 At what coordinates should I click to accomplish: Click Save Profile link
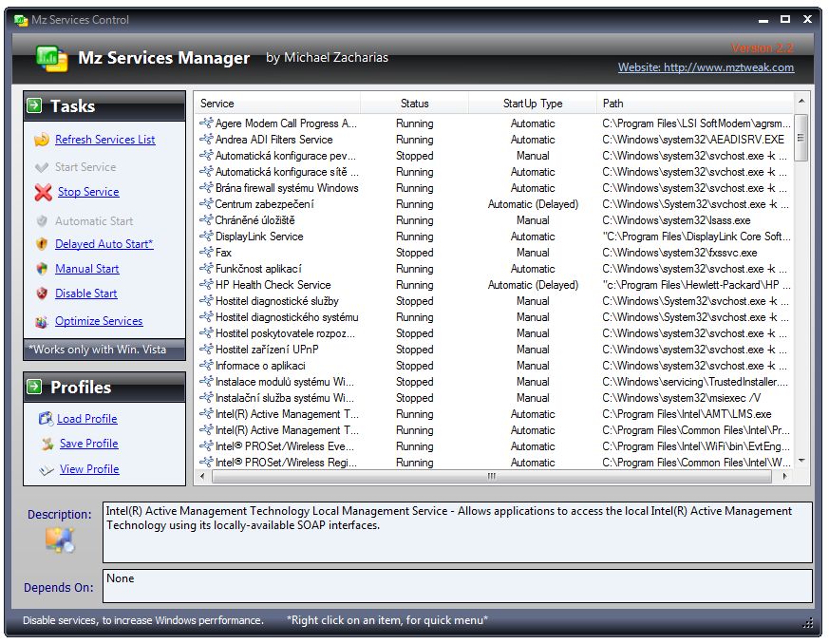[89, 444]
